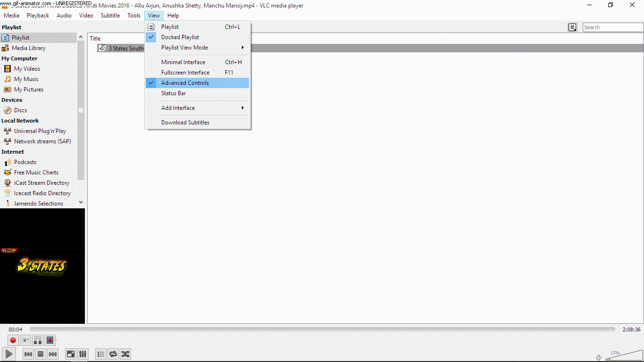Uncheck Advanced Controls option

coord(198,83)
